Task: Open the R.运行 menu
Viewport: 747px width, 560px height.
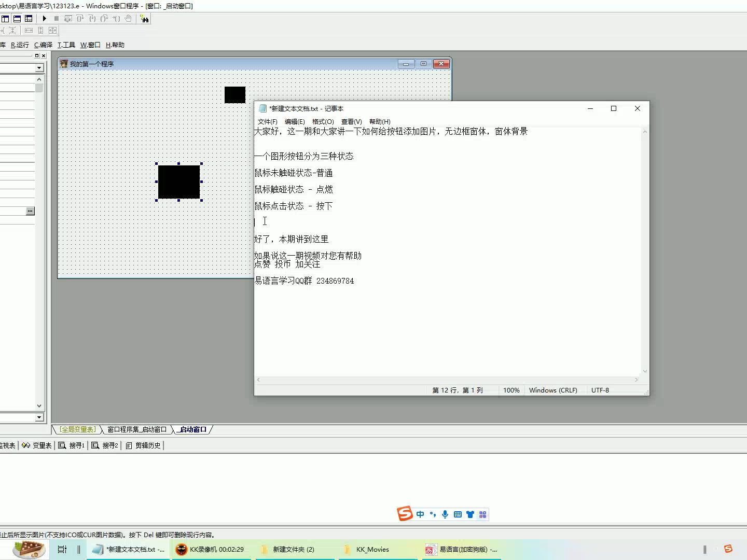Action: click(20, 45)
